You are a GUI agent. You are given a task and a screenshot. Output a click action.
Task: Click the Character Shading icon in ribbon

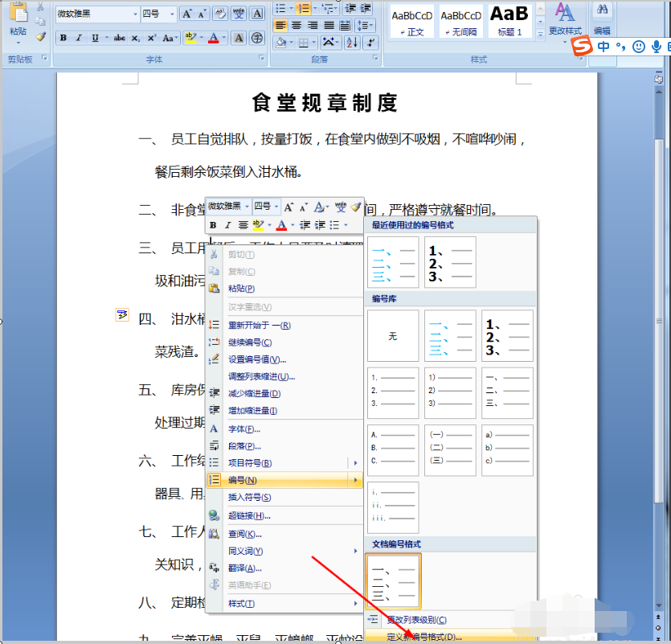pos(239,38)
